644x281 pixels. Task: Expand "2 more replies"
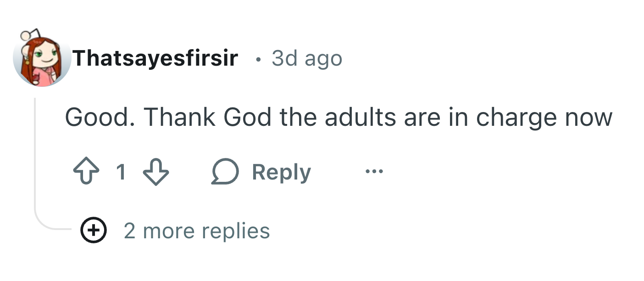pos(197,231)
